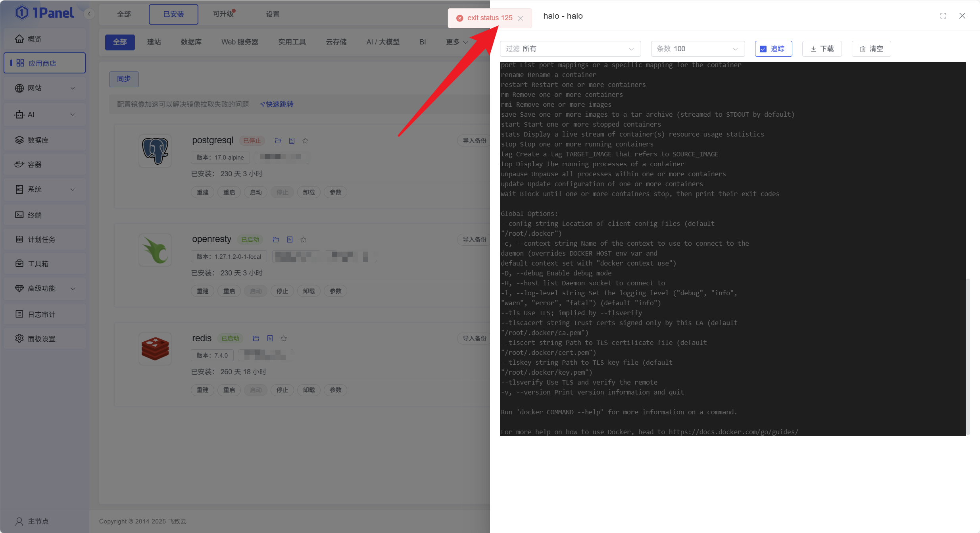The width and height of the screenshot is (980, 533).
Task: Open the 数据库 database sidebar item
Action: point(44,140)
